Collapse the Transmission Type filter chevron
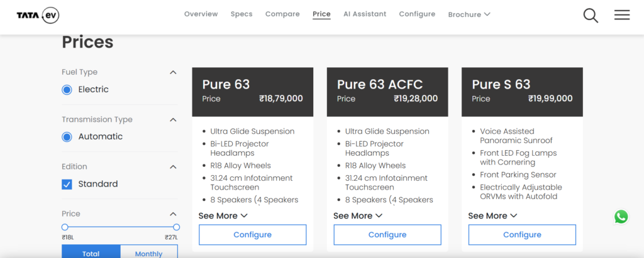Image resolution: width=644 pixels, height=258 pixels. [x=174, y=120]
